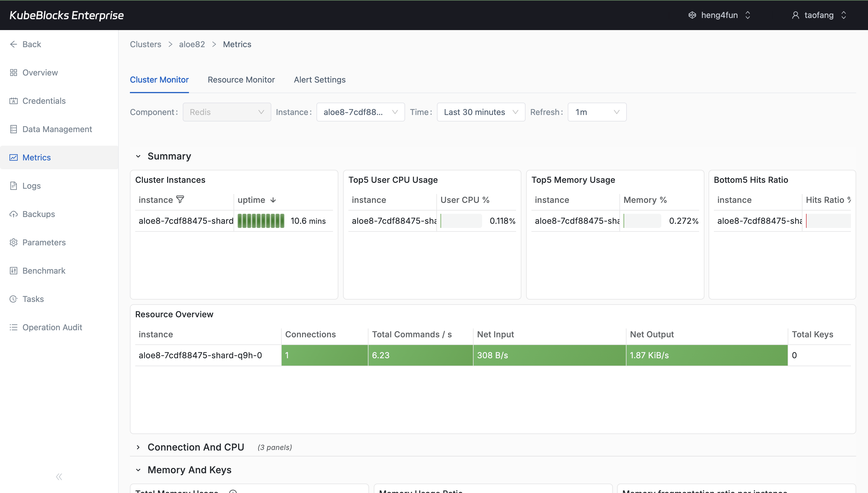Viewport: 868px width, 493px height.
Task: Open the Benchmark tool
Action: pyautogui.click(x=44, y=271)
